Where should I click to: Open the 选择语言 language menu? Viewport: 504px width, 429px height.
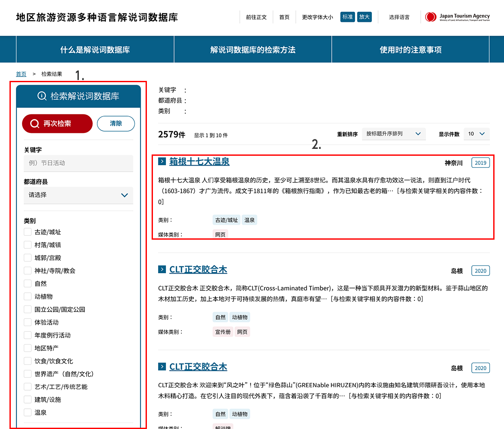(x=399, y=17)
